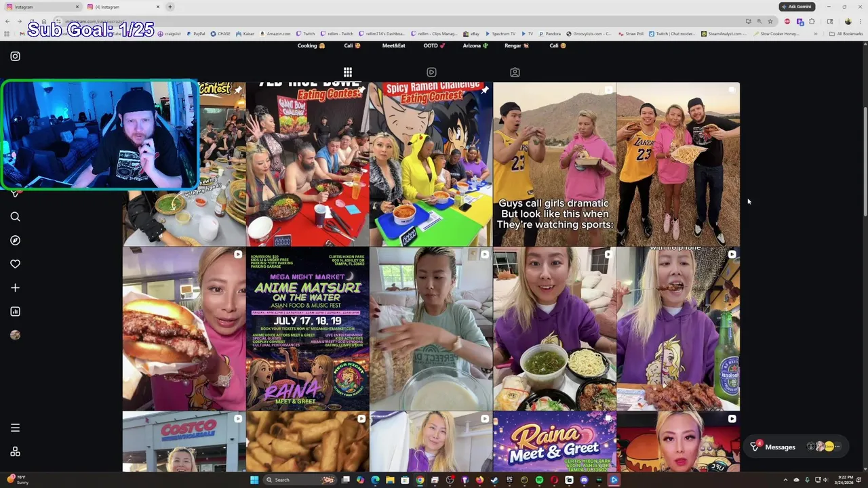Click the Ask Gemini button
This screenshot has width=868, height=488.
coord(797,7)
